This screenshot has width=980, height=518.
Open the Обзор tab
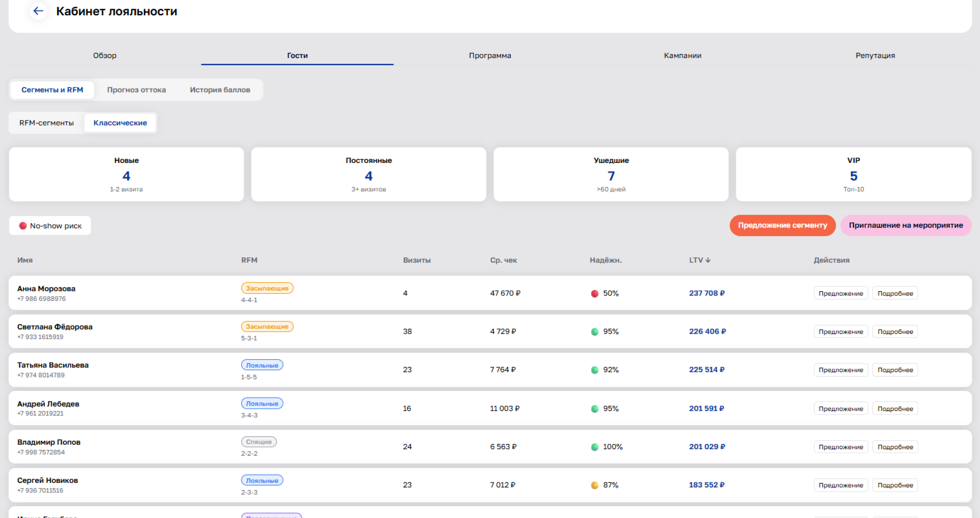(105, 56)
